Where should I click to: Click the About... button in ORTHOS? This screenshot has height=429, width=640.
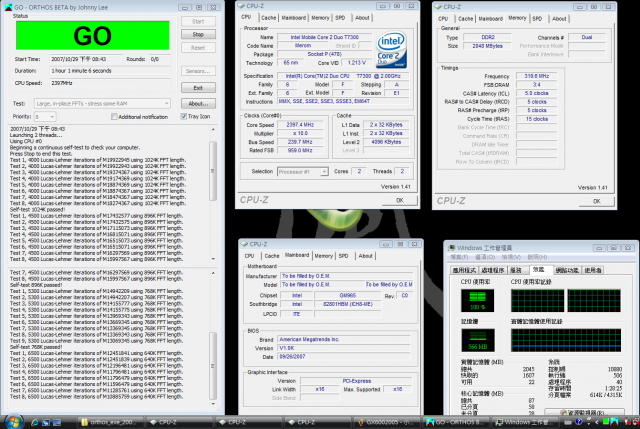[x=198, y=104]
